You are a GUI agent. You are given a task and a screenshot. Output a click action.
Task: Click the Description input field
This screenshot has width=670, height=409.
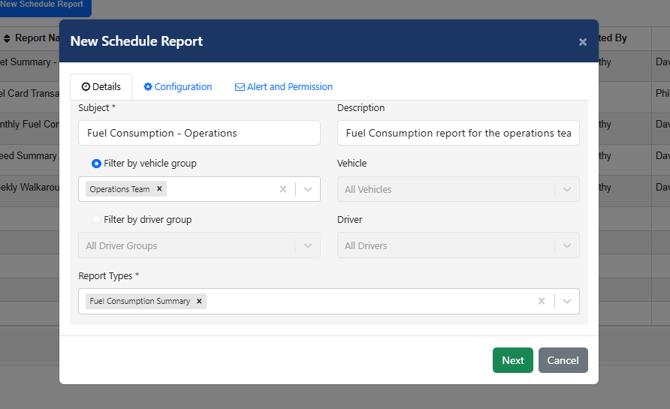point(458,133)
